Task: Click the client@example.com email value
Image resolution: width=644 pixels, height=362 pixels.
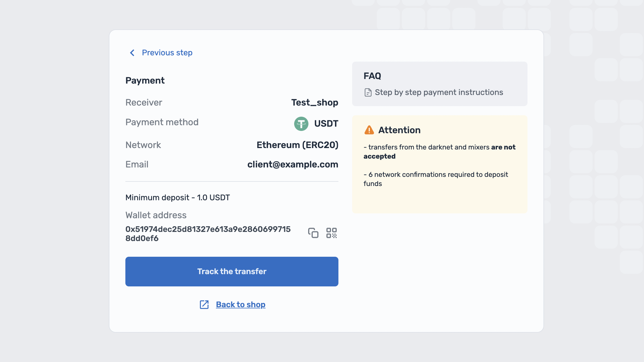Action: [x=292, y=165]
